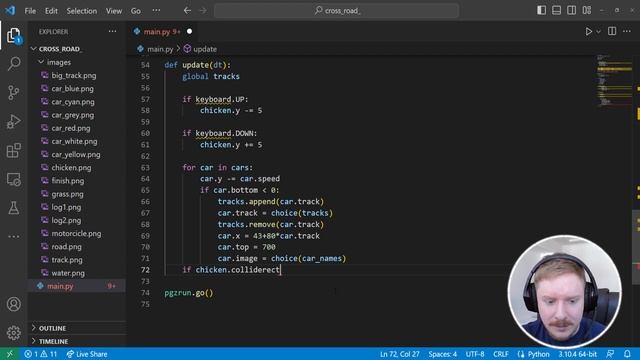The image size is (640, 360).
Task: Open chicken.png file
Action: pos(71,168)
